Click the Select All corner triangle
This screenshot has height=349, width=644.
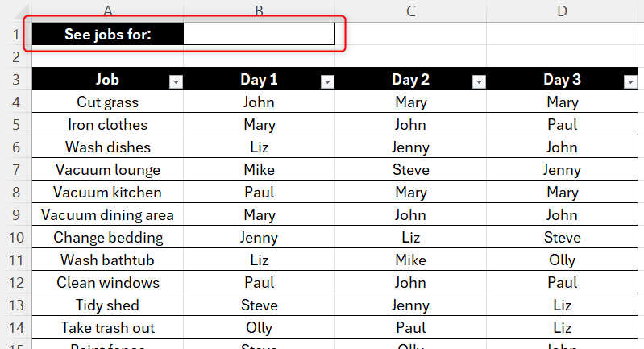coord(20,12)
